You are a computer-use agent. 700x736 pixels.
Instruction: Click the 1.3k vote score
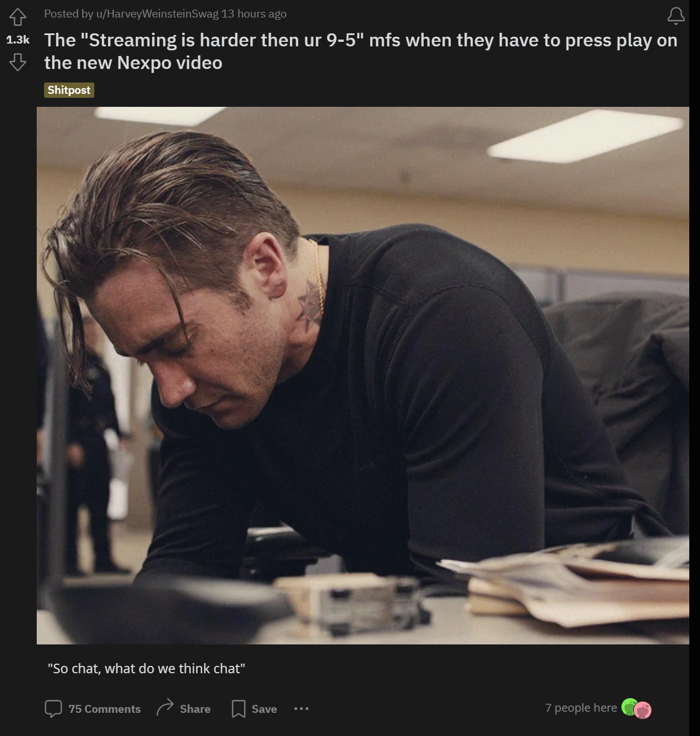[x=18, y=40]
